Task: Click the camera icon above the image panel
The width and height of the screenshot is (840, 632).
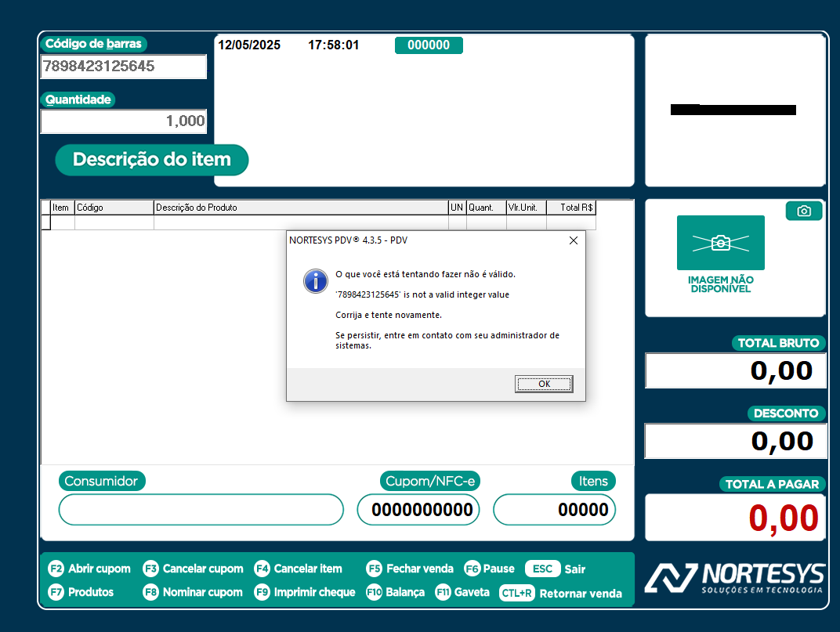Action: (x=803, y=211)
